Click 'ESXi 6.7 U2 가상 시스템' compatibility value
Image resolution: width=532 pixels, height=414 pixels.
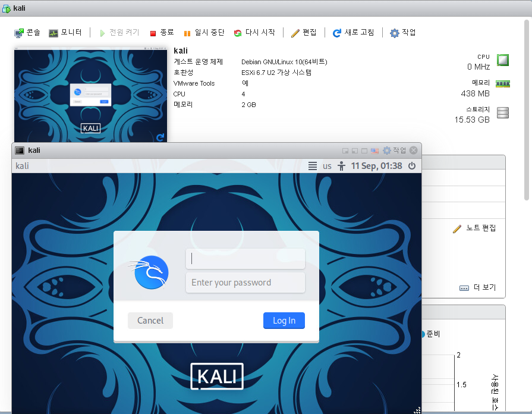tap(276, 73)
